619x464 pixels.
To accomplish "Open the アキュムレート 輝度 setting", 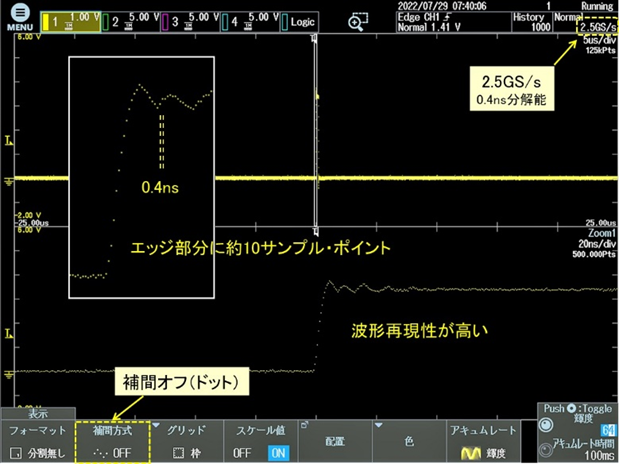I will 483,441.
